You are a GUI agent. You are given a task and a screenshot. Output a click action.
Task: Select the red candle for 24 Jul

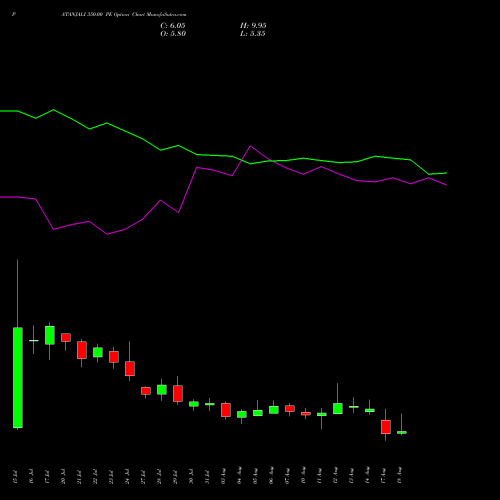coord(130,368)
